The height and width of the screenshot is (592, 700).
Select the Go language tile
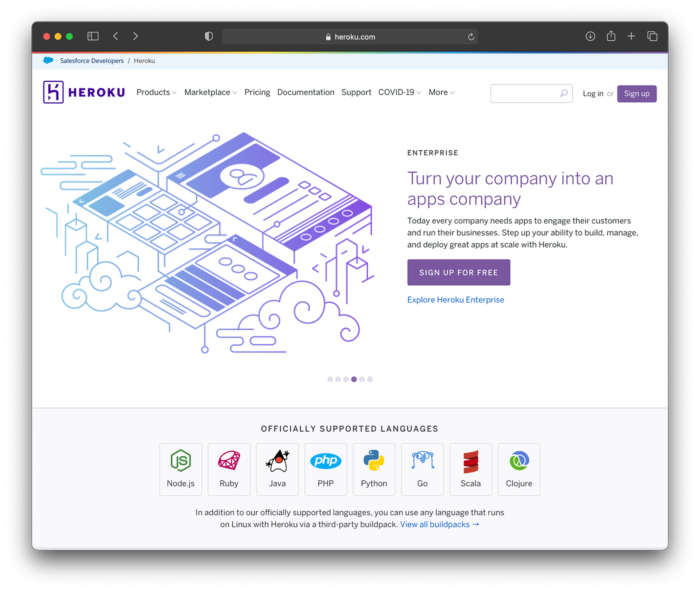point(422,469)
